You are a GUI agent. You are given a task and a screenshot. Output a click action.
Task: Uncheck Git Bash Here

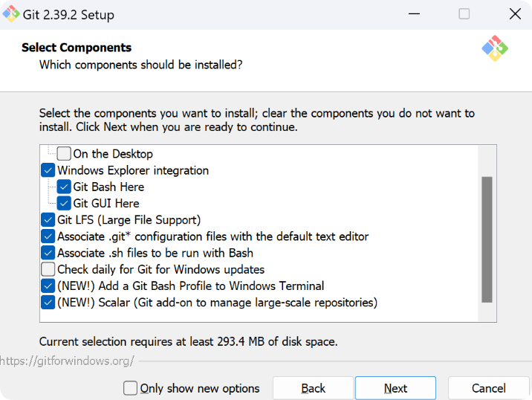pyautogui.click(x=64, y=187)
